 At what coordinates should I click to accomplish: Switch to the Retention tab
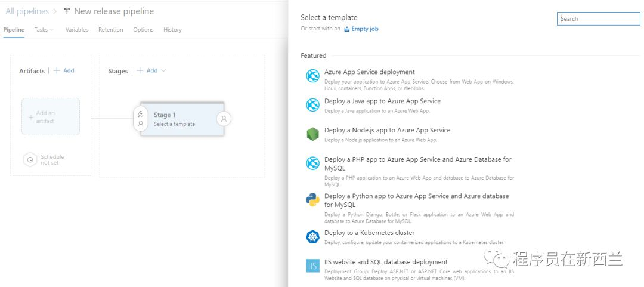111,30
